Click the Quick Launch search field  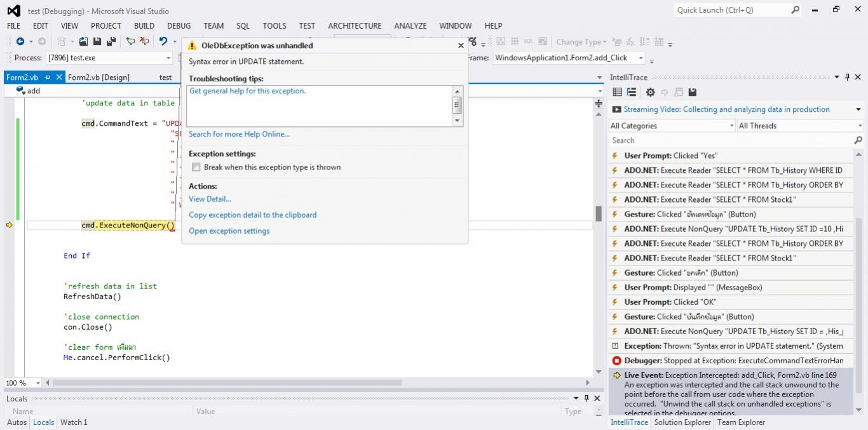(x=732, y=10)
